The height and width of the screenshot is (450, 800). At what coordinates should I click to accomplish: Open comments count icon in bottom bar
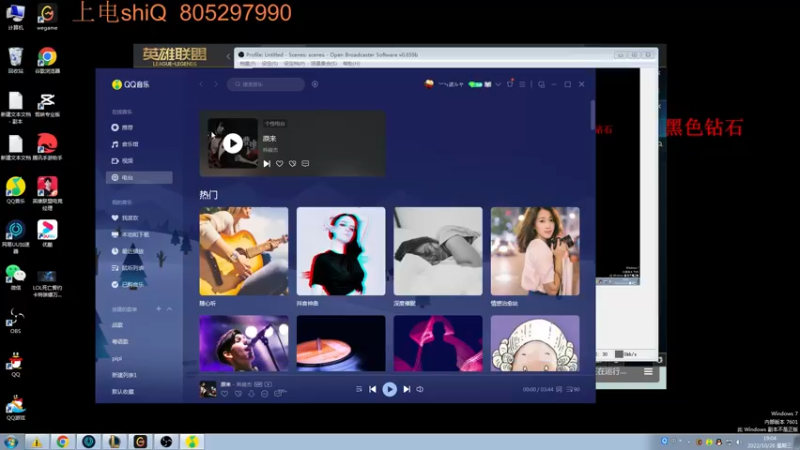click(x=280, y=393)
